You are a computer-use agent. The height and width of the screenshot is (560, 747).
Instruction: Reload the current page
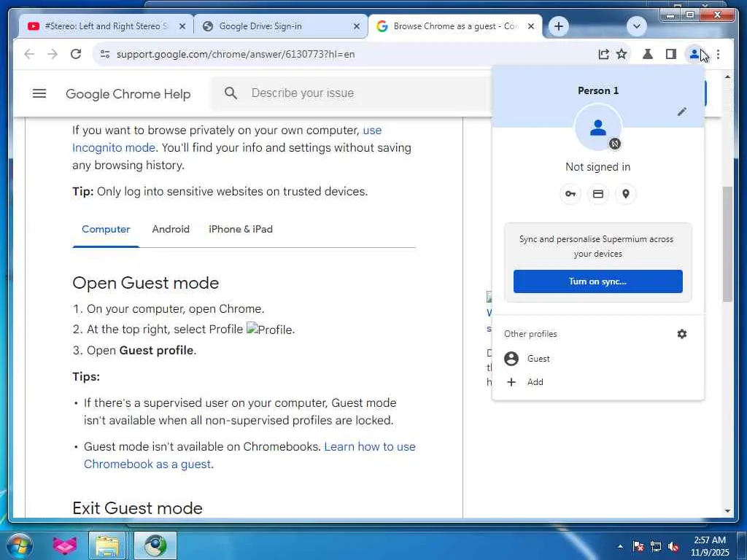pos(76,54)
